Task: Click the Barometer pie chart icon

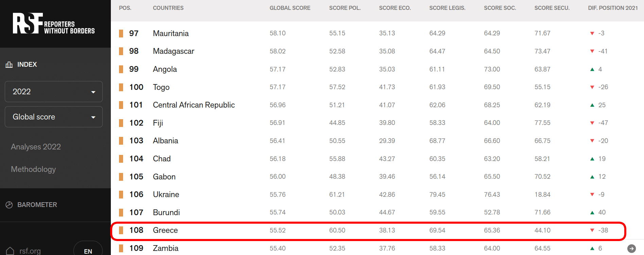Action: tap(9, 205)
